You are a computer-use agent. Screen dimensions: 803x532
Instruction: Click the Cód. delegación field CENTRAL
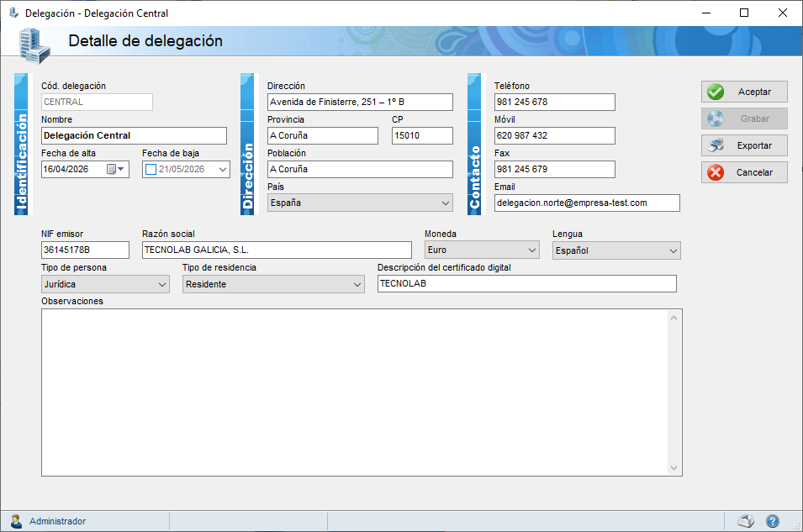click(x=97, y=102)
